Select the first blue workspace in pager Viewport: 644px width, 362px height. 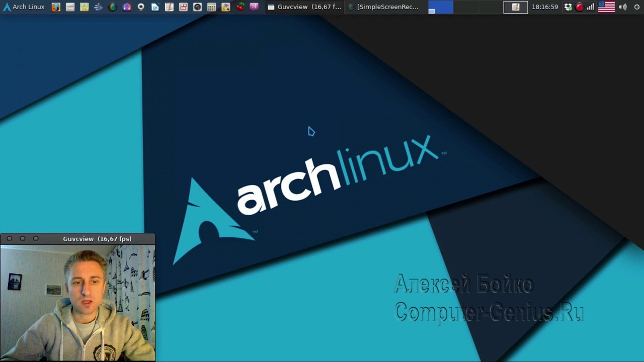pyautogui.click(x=441, y=7)
